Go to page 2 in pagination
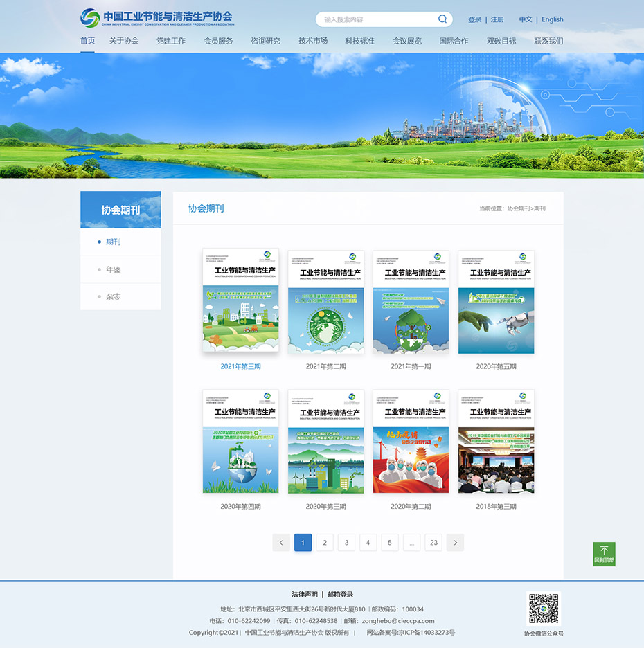 (x=325, y=543)
